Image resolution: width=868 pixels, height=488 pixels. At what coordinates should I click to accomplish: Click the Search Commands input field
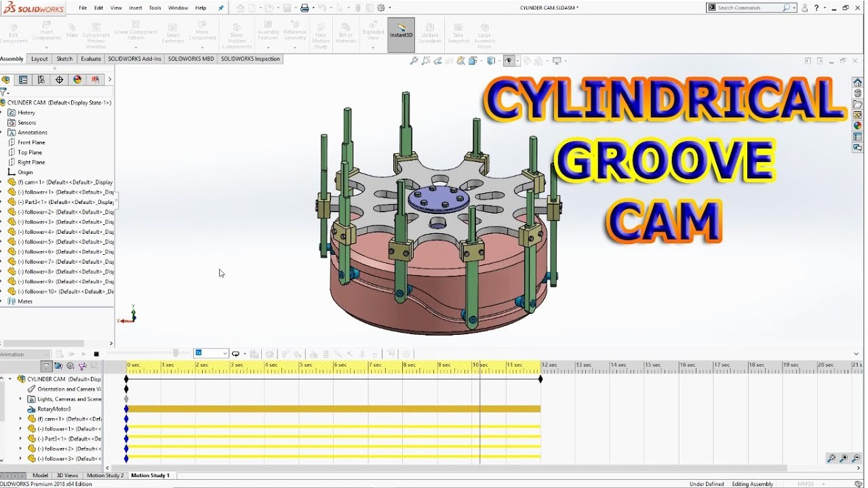click(x=753, y=8)
